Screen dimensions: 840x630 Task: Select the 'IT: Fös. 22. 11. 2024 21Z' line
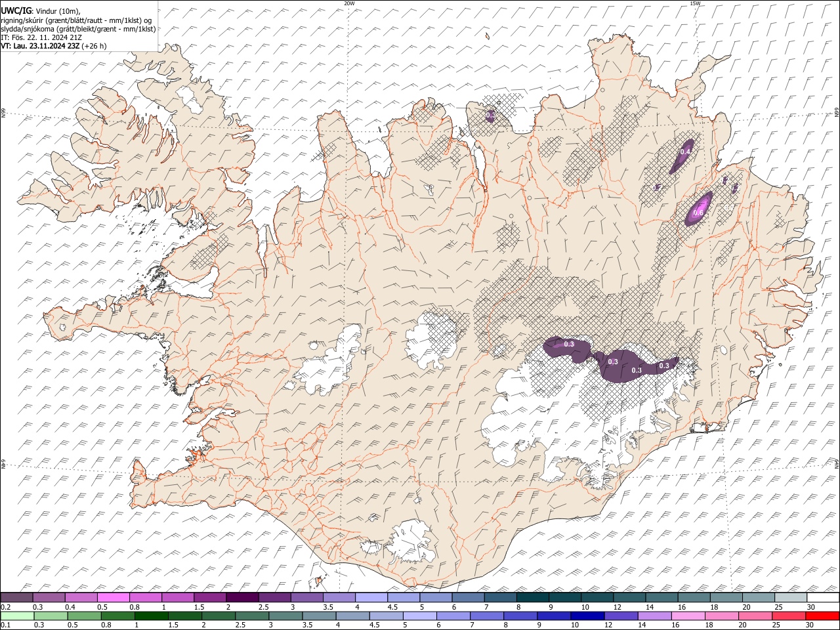click(x=41, y=37)
